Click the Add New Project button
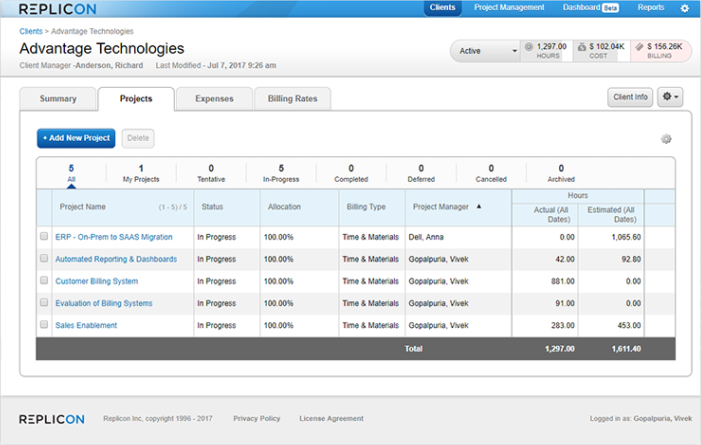This screenshot has width=701, height=445. [x=76, y=138]
